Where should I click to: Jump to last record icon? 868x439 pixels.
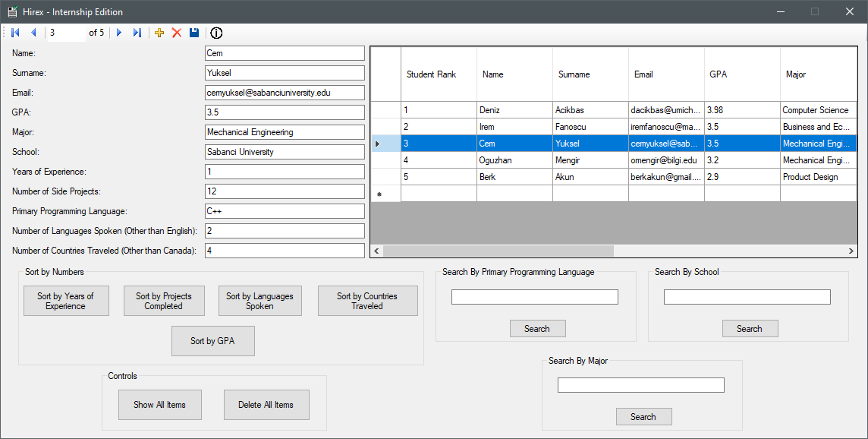137,33
